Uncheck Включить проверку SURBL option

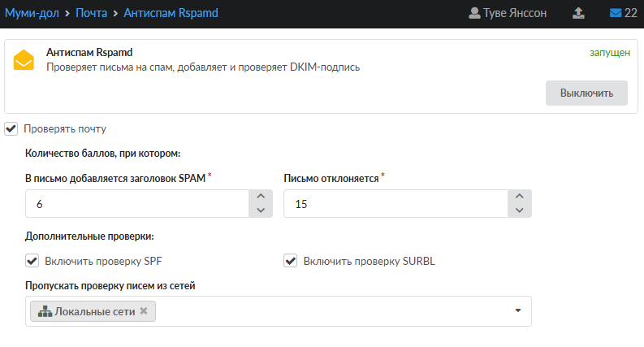click(290, 261)
